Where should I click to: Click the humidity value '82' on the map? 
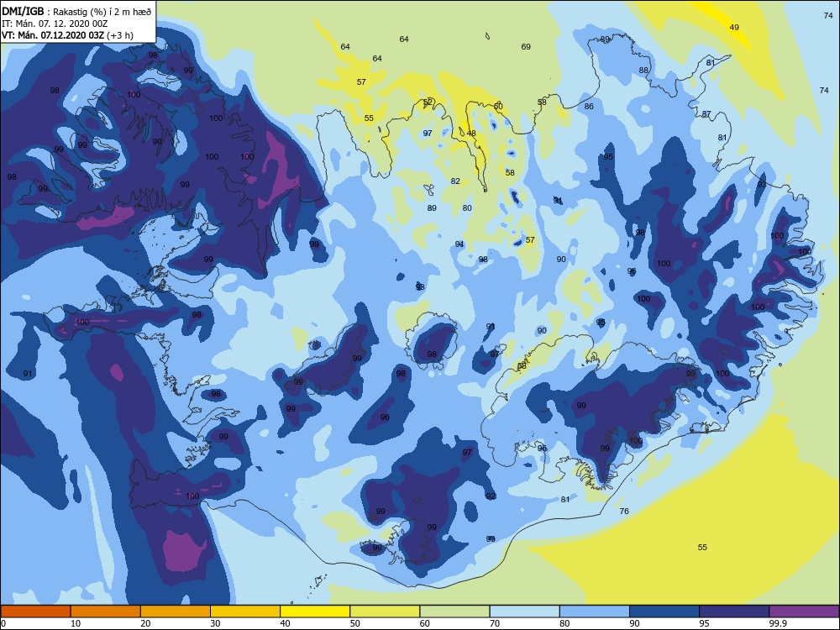[454, 181]
